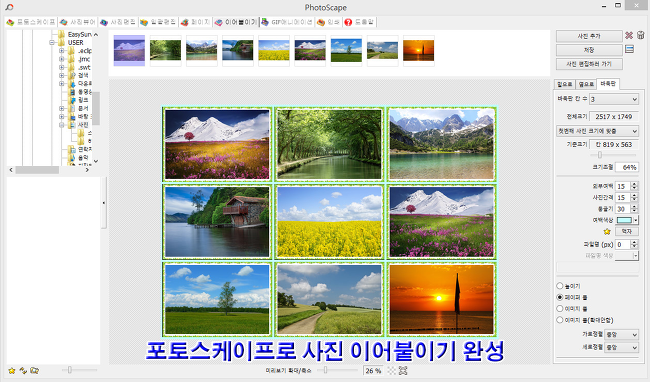The image size is (650, 382).
Task: Open the 페이지 tab
Action: [196, 22]
